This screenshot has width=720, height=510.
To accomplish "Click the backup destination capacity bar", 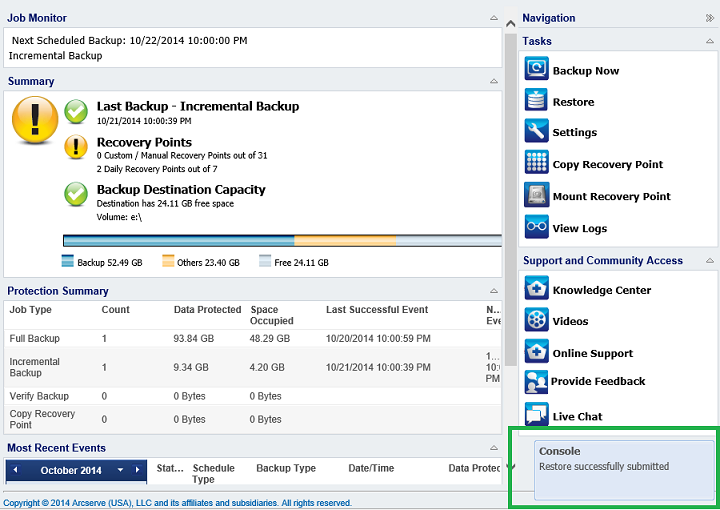I will coord(281,240).
